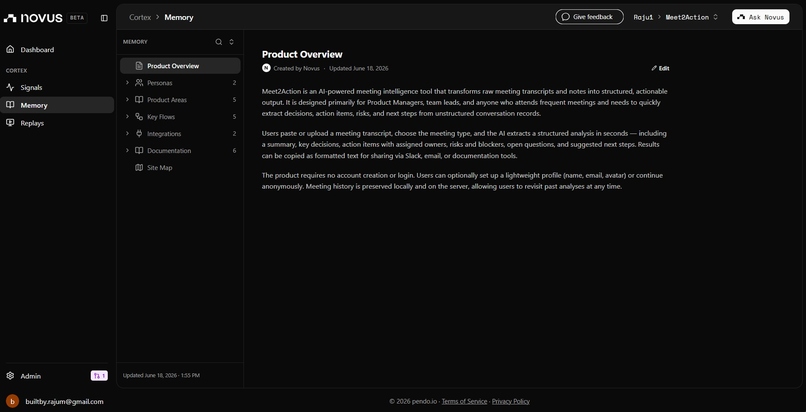Open the Privacy Policy link

510,401
